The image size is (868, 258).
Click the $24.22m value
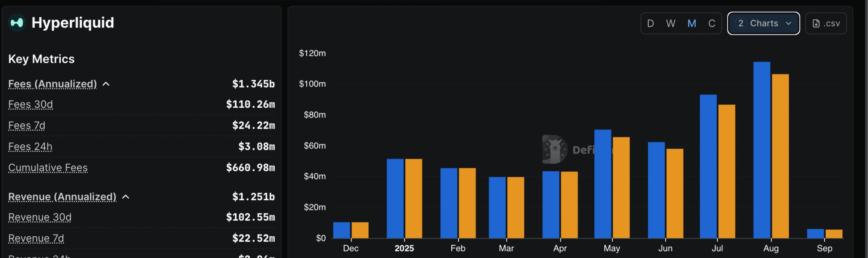[254, 125]
